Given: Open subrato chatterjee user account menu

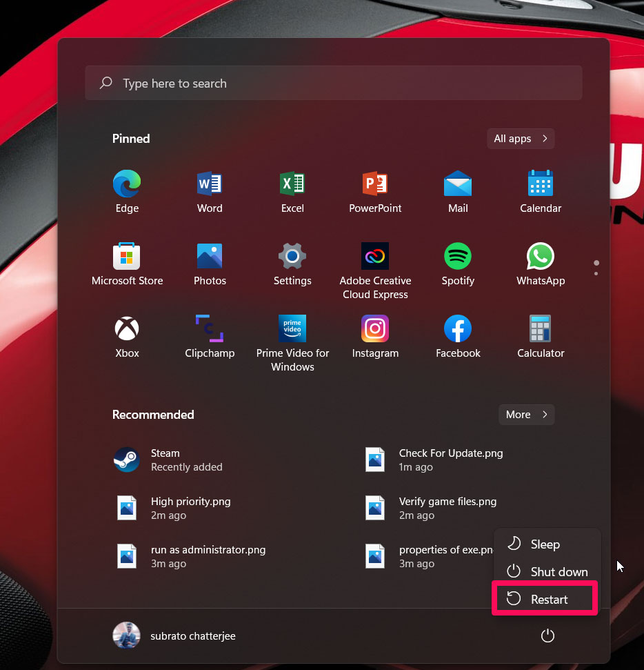Looking at the screenshot, I should (x=174, y=636).
